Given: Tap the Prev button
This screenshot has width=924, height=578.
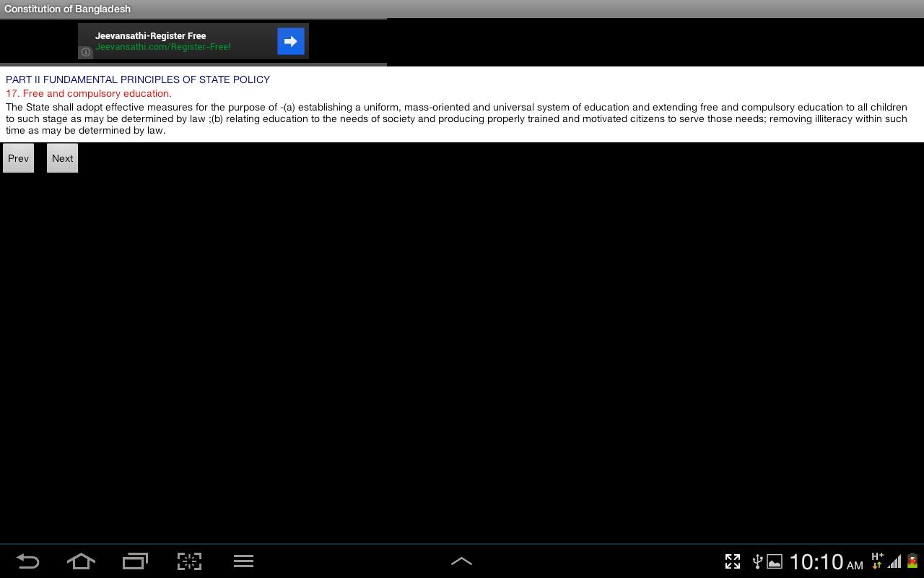Looking at the screenshot, I should pos(18,158).
